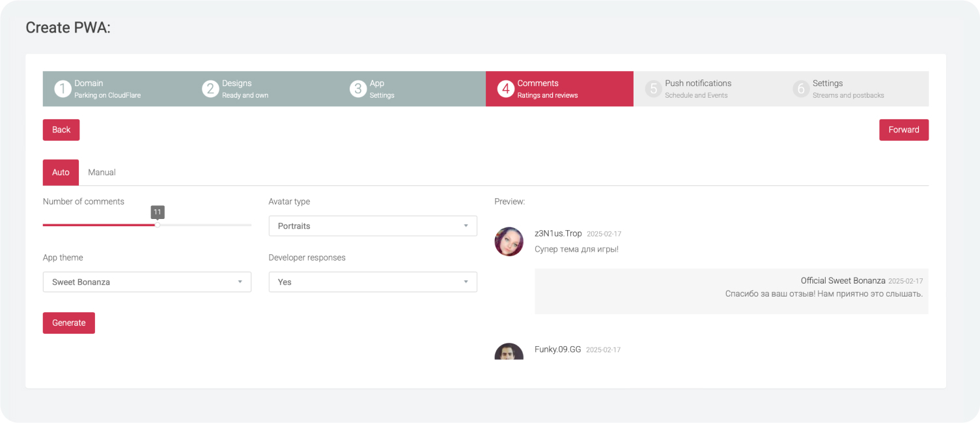Click the Number of comments slider handle
This screenshot has height=423, width=980.
click(158, 225)
